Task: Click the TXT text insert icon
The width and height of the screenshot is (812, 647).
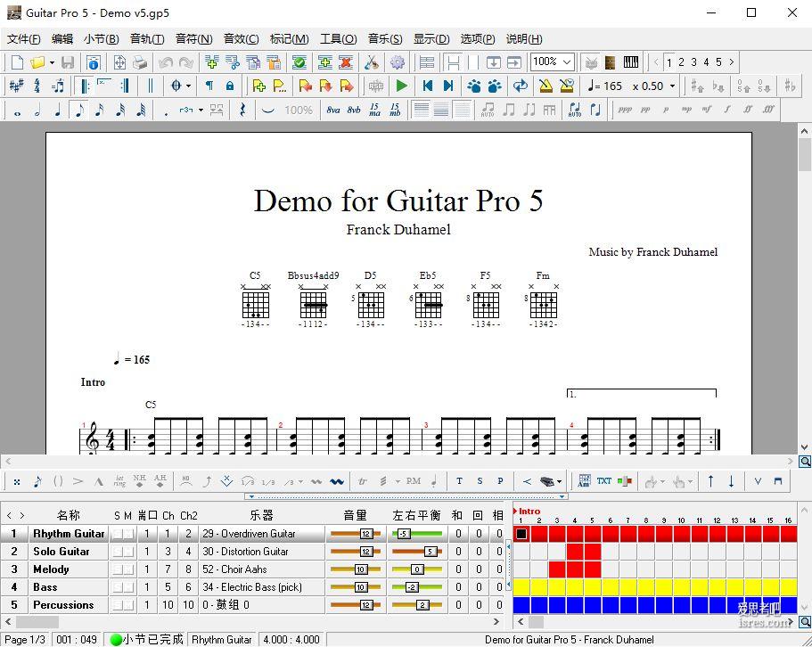Action: pyautogui.click(x=603, y=481)
